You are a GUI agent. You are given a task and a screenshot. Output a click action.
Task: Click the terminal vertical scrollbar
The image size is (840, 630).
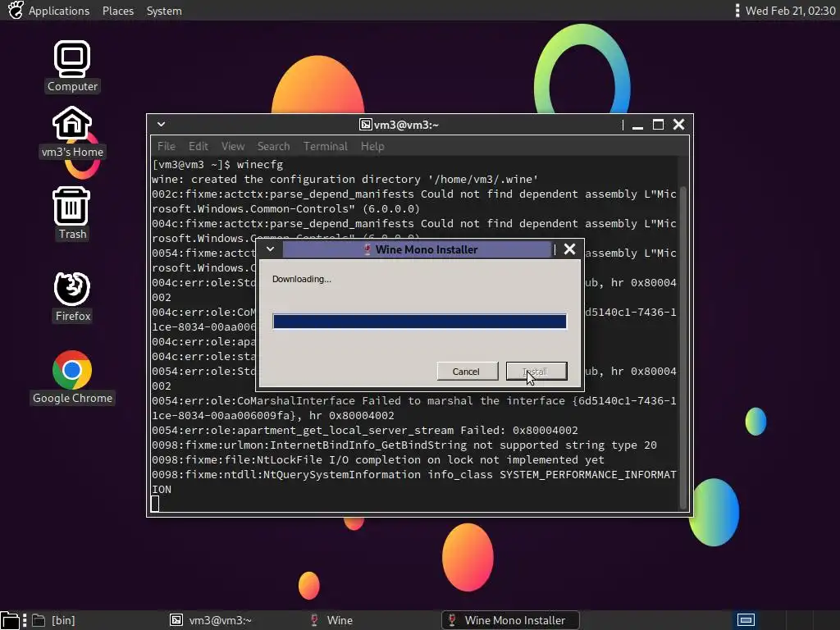[683, 347]
